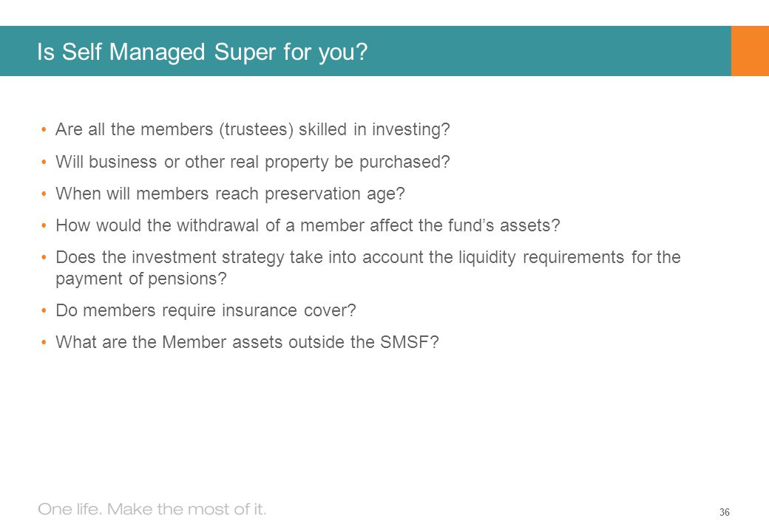The height and width of the screenshot is (532, 769).
Task: Select the bullet about trustees skilled in investing
Action: (253, 130)
